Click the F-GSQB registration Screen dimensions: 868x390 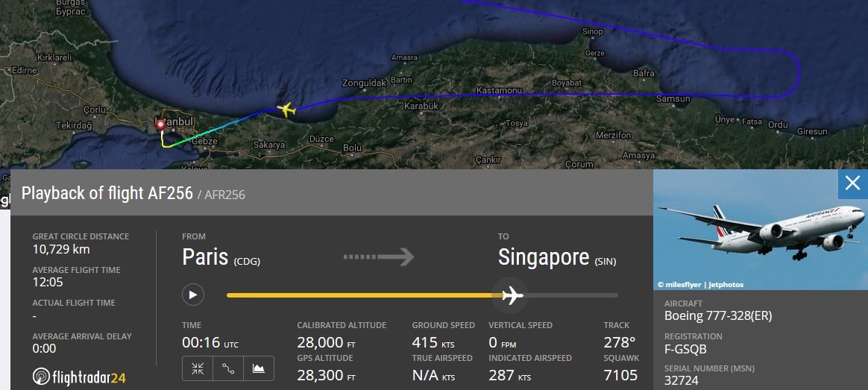pyautogui.click(x=685, y=349)
